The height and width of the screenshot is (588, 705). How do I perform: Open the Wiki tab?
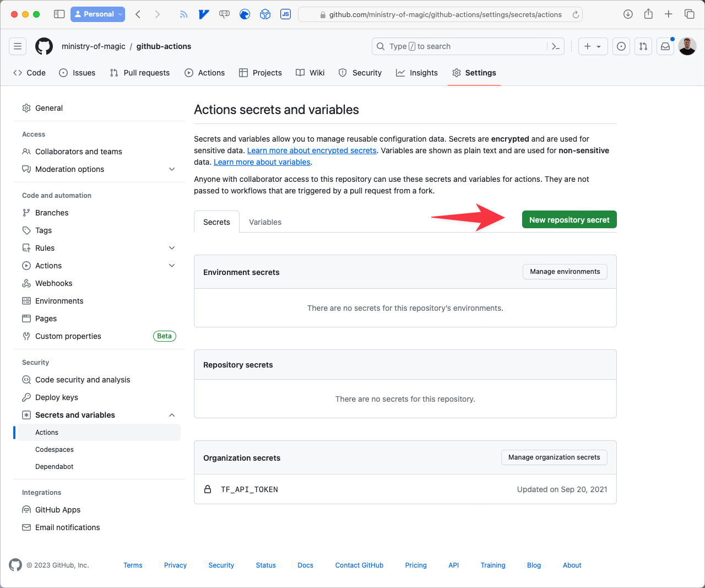point(310,73)
